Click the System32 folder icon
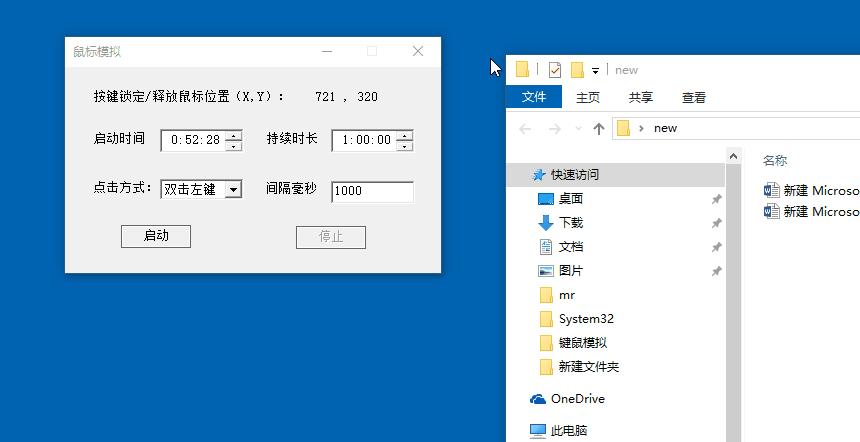 coord(546,319)
